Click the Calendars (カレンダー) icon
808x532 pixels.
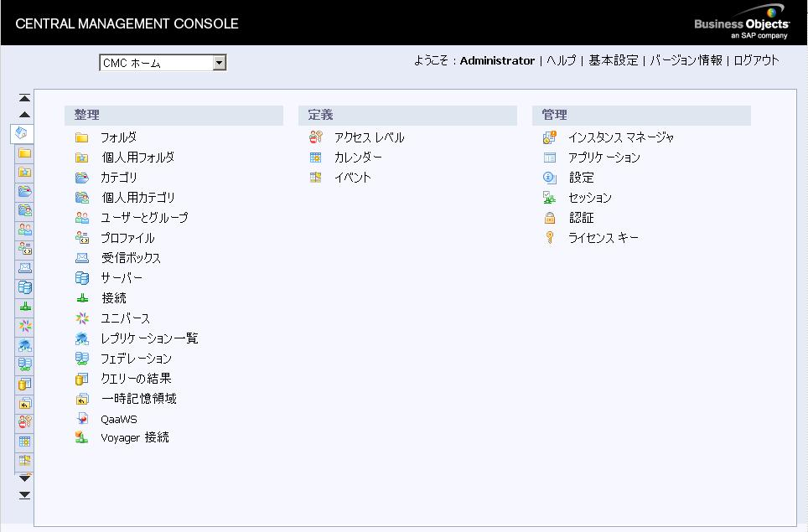point(315,158)
